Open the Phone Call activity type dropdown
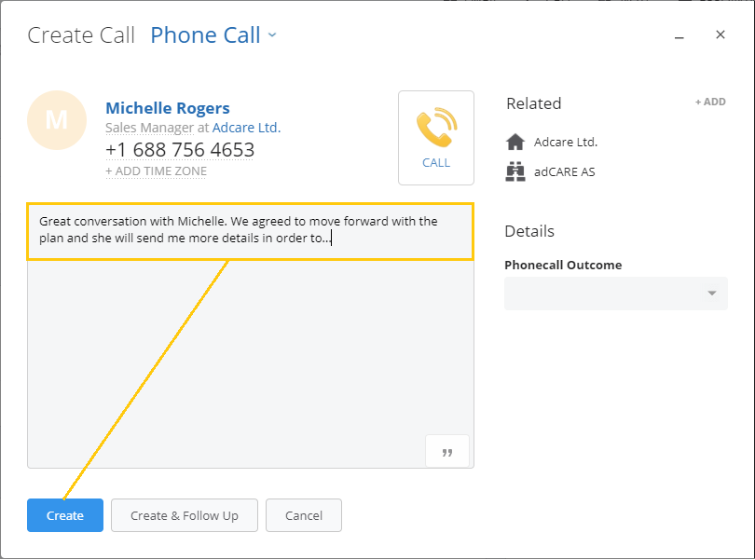Image resolution: width=755 pixels, height=560 pixels. coord(213,34)
